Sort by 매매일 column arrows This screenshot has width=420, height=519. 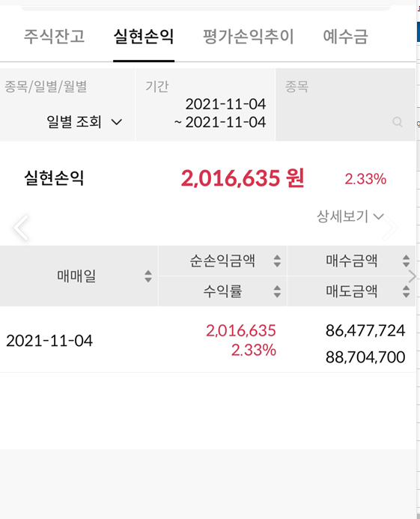coord(148,276)
